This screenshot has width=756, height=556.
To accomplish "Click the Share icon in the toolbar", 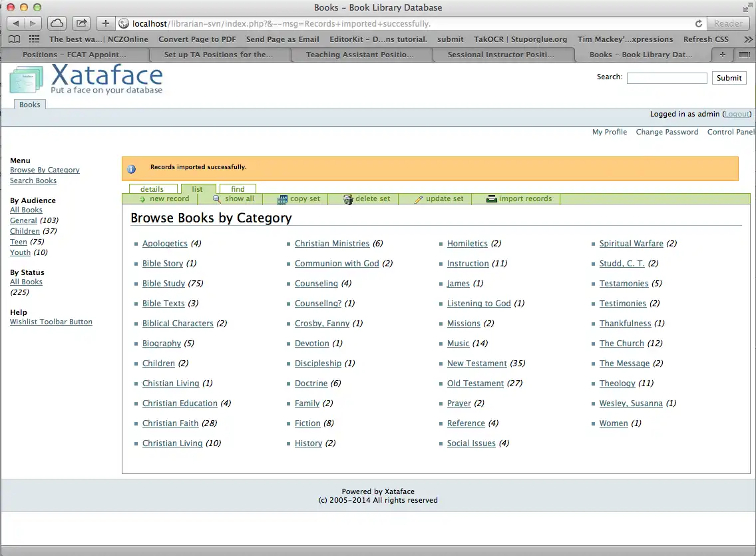I will coord(81,23).
